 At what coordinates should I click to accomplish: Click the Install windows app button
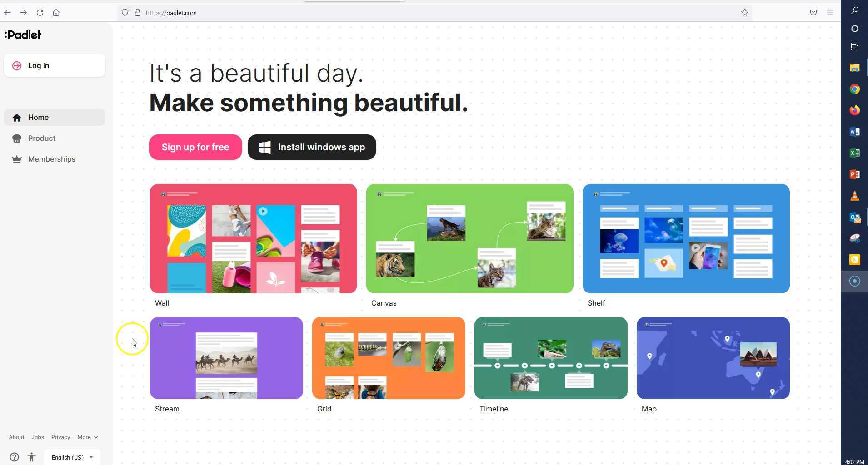311,147
